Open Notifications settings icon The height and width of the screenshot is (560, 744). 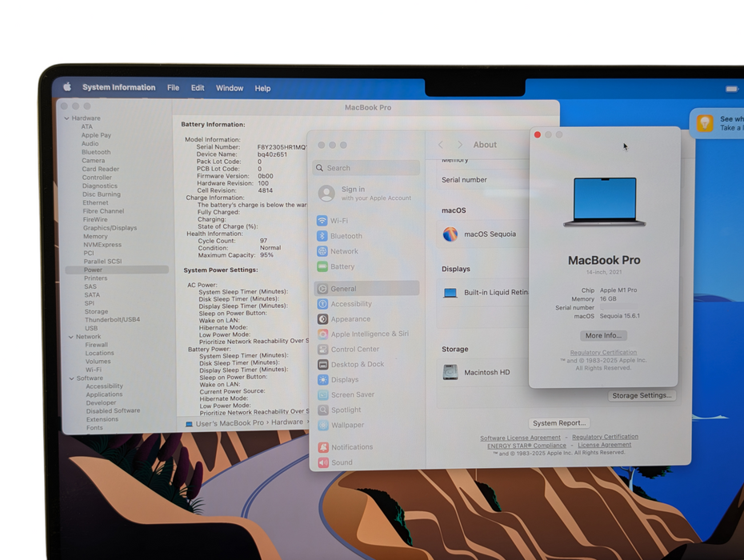coord(324,447)
